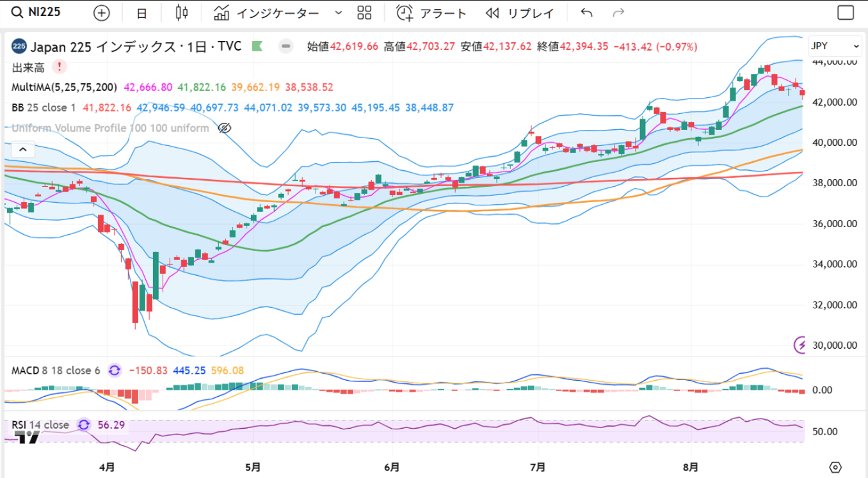
Task: Show the hidden Uniform Volume Profile indicator
Action: point(224,128)
